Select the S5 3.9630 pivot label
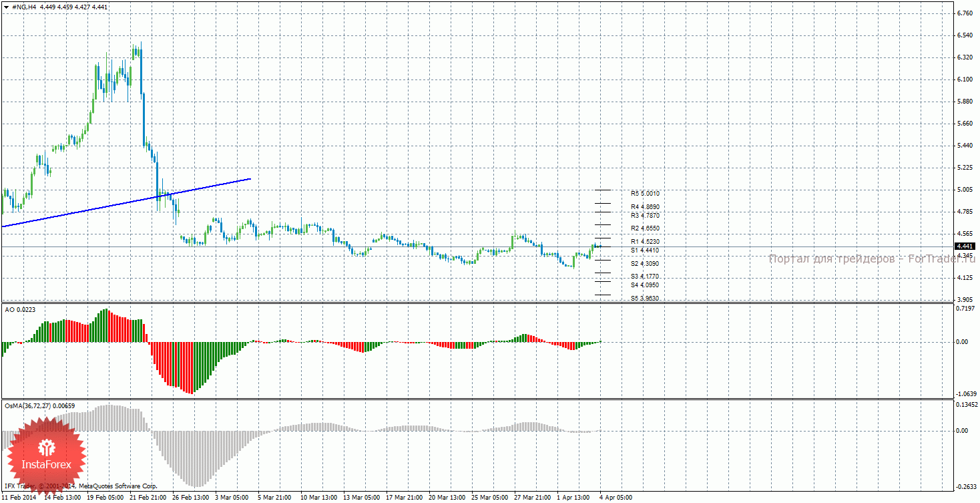Image resolution: width=980 pixels, height=503 pixels. point(645,298)
